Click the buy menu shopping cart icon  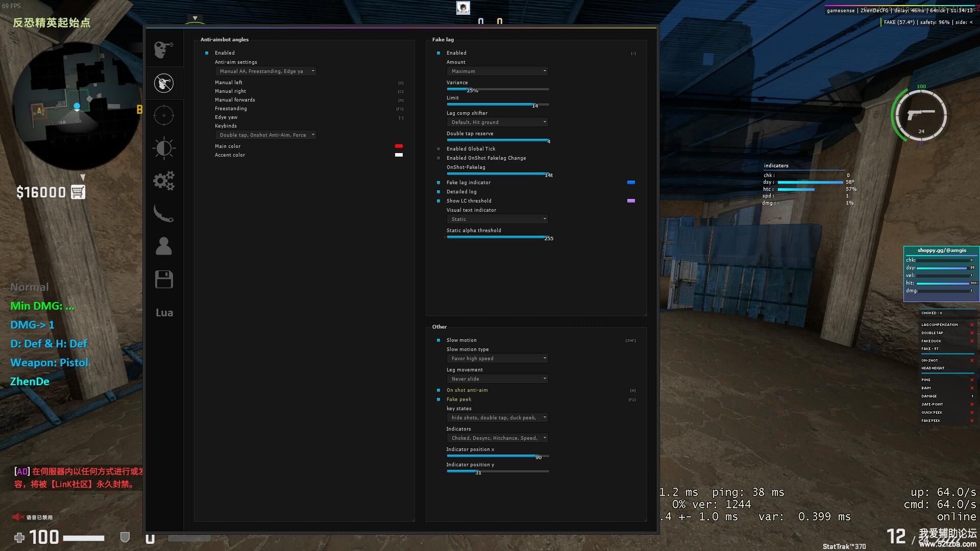coord(78,192)
